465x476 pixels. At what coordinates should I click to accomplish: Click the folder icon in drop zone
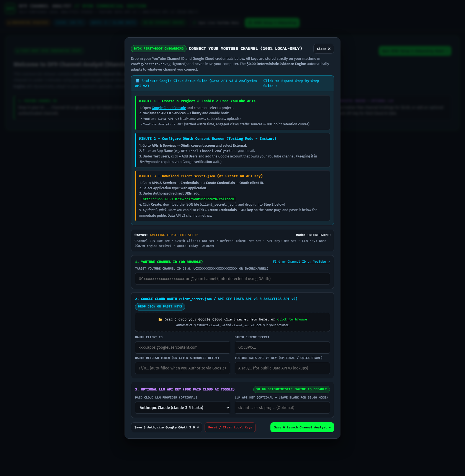(160, 319)
